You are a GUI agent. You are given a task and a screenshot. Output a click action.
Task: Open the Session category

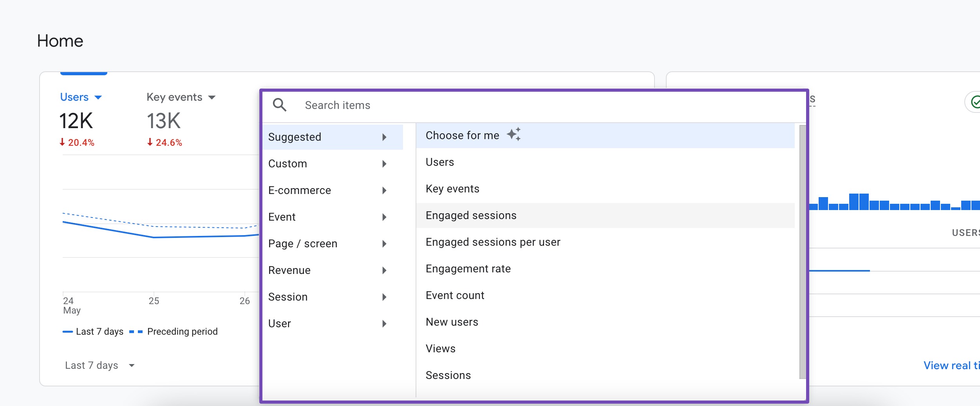(x=333, y=297)
